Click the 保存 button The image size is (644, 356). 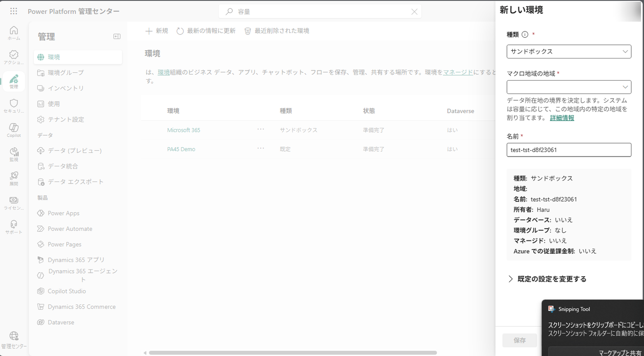(x=520, y=340)
